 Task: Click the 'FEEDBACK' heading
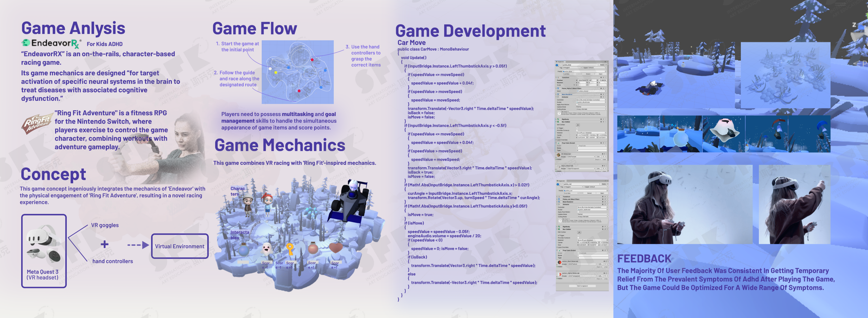(644, 258)
